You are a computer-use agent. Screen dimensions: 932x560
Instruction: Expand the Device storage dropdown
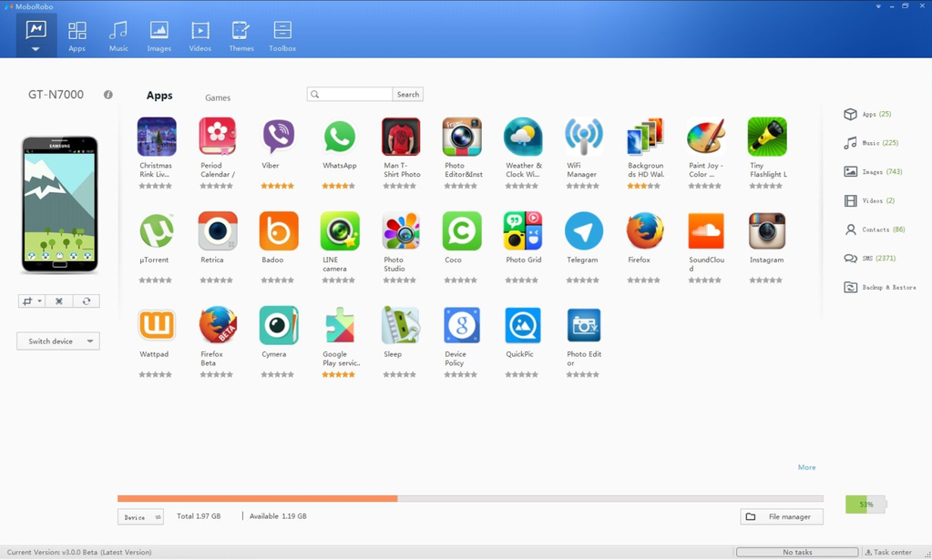(x=140, y=517)
